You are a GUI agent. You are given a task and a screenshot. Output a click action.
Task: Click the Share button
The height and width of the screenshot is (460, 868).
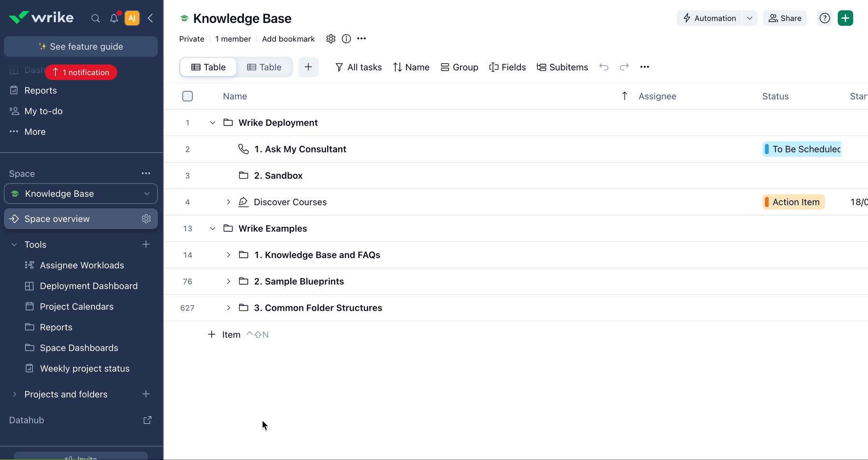point(785,18)
